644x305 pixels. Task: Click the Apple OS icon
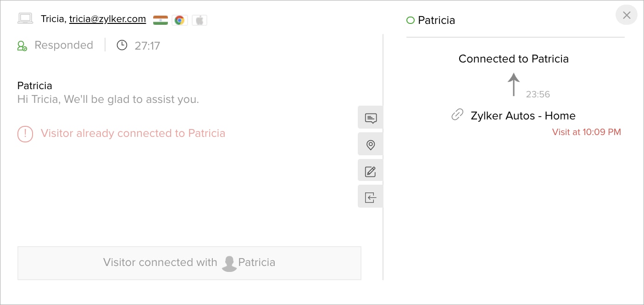(200, 20)
